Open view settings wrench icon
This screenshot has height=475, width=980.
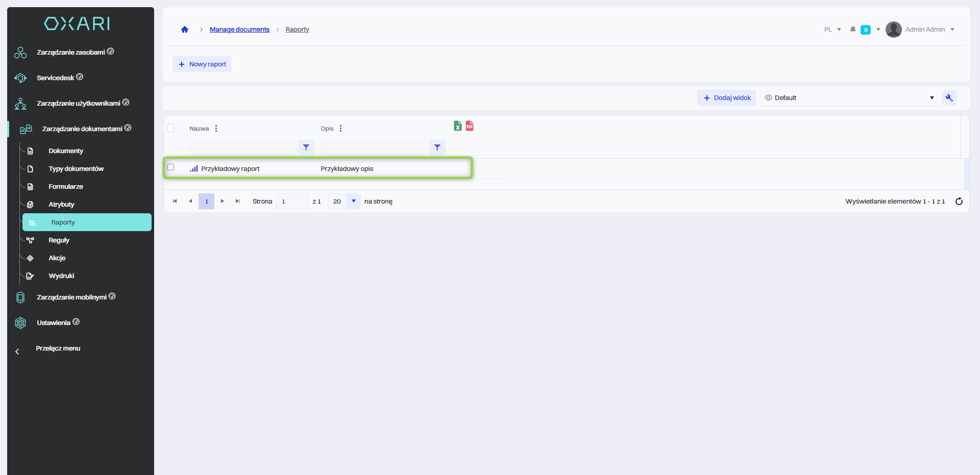[949, 98]
